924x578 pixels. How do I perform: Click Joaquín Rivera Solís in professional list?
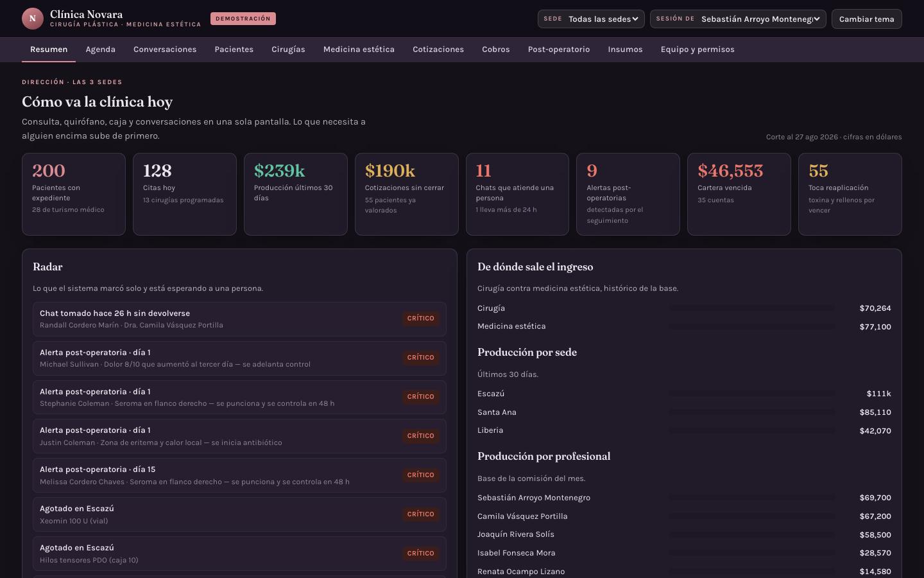(516, 534)
